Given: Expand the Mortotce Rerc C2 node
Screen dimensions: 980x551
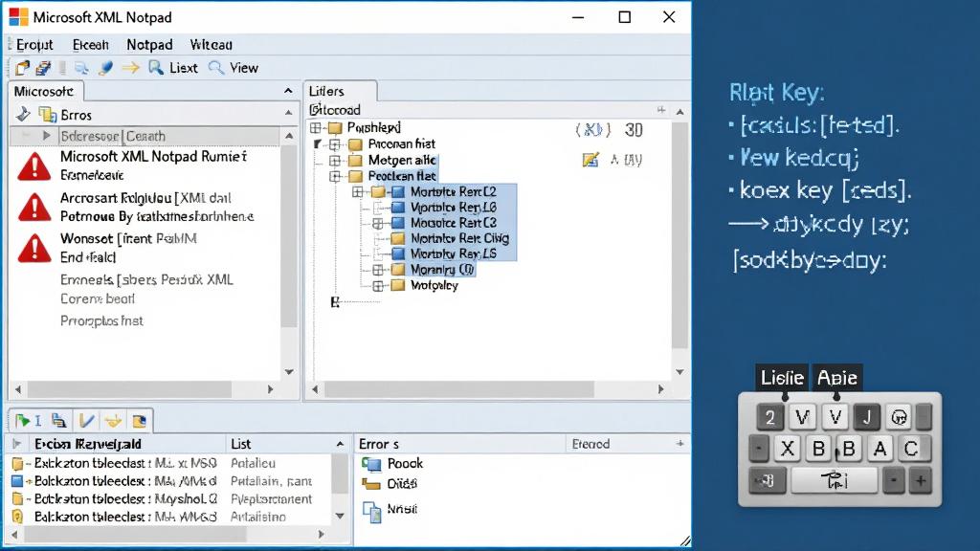Looking at the screenshot, I should coord(358,191).
